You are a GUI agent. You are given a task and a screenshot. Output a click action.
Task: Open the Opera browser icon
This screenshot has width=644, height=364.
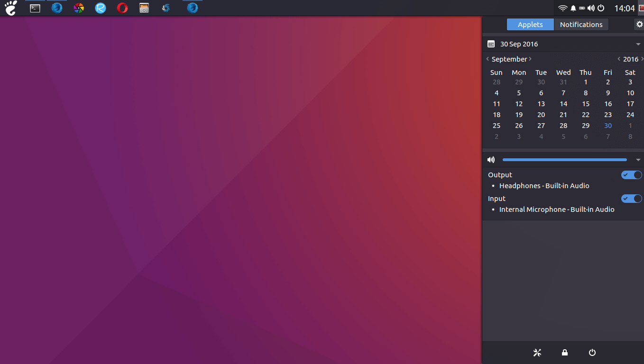click(122, 8)
